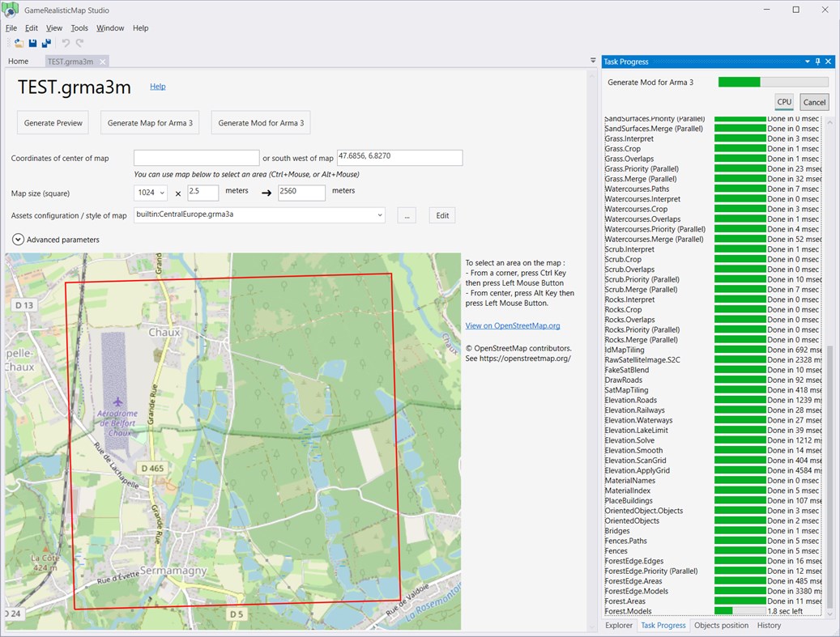Click the center coordinates input field
This screenshot has height=637, width=840.
point(196,158)
